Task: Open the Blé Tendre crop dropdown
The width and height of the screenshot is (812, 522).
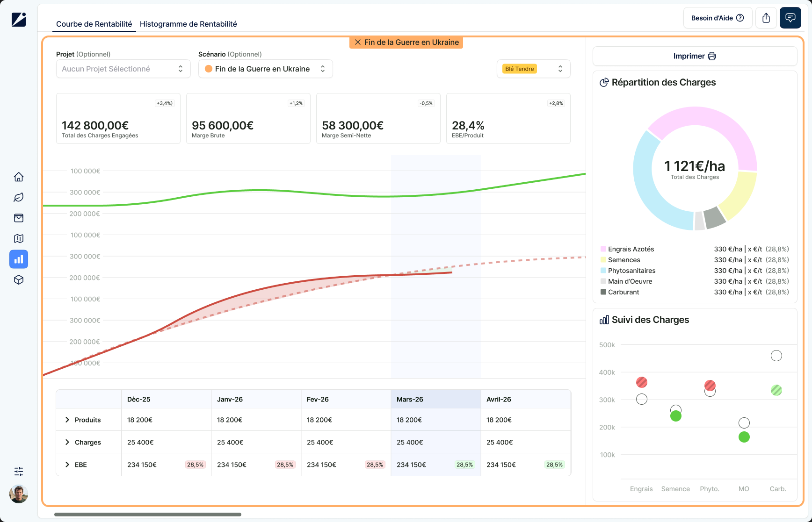Action: [x=534, y=69]
